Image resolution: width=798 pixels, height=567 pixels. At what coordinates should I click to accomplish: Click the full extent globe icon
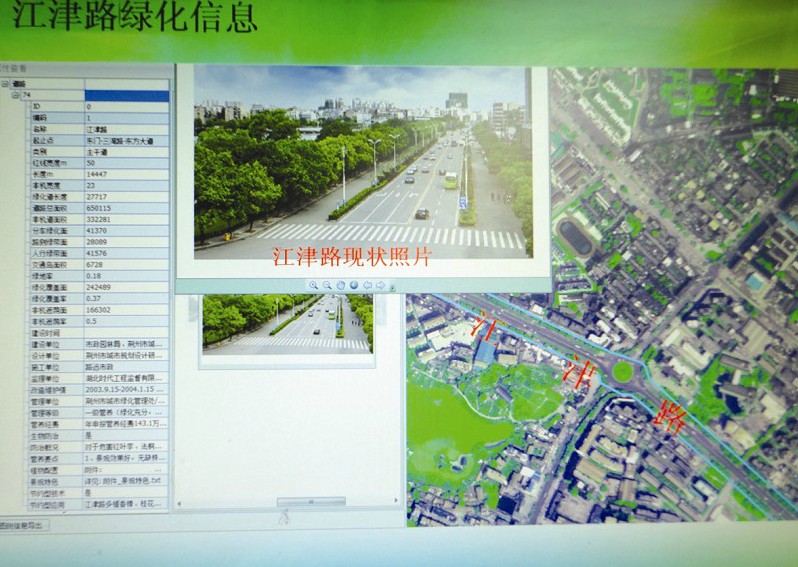353,285
